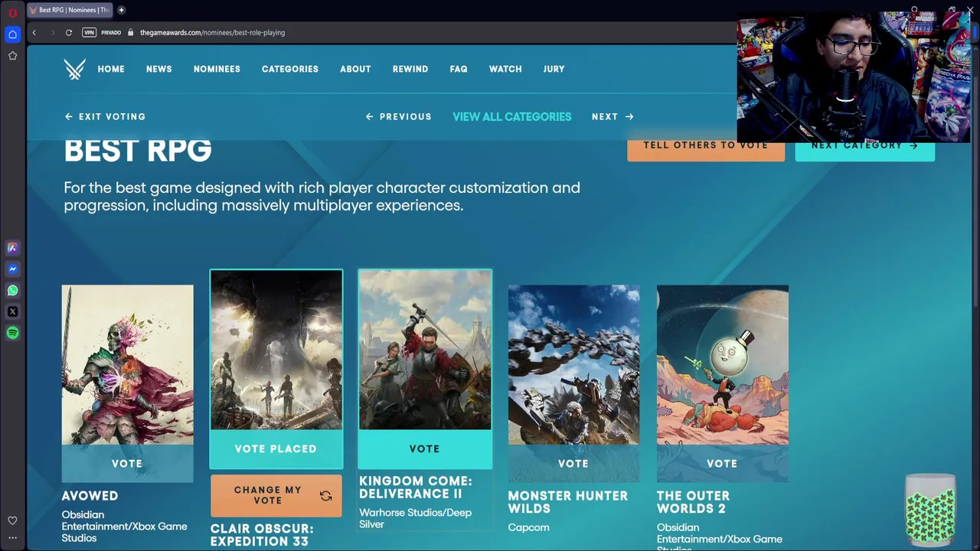Click Monster Hunter Wilds cover art

573,365
